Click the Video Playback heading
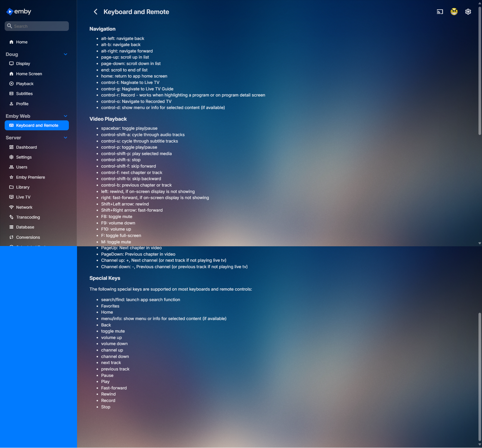 108,119
